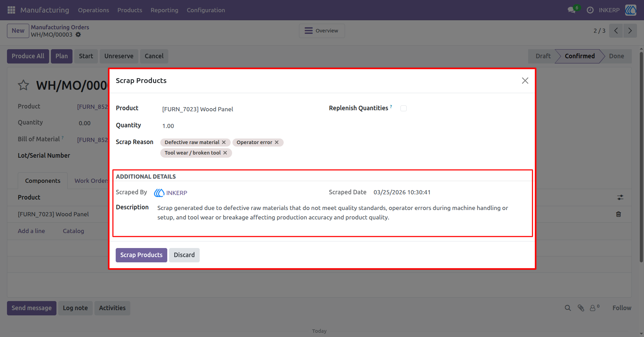This screenshot has height=337, width=644.
Task: Click the Unreserve button
Action: click(119, 56)
